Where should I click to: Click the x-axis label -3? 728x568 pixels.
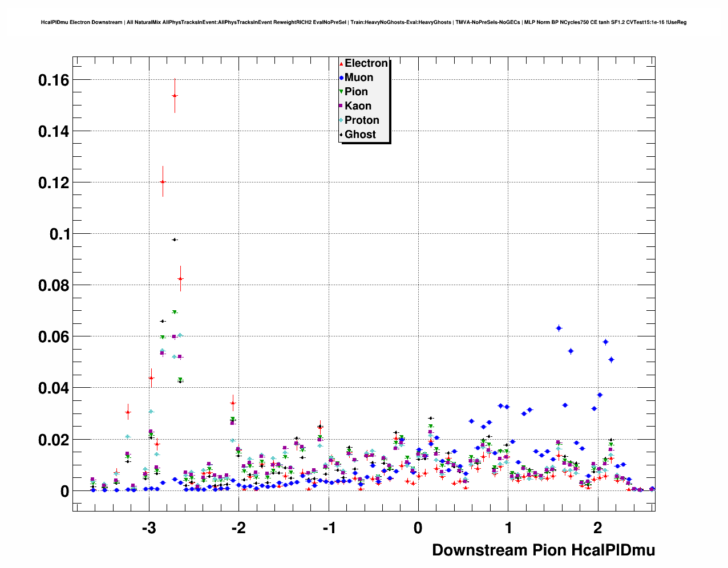click(149, 528)
